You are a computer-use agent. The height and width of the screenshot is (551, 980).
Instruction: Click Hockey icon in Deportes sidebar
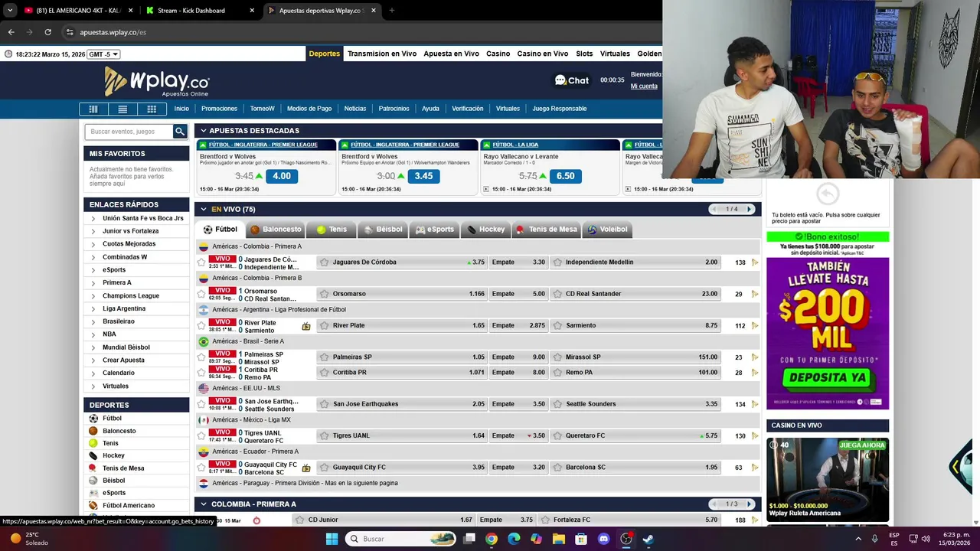(x=93, y=455)
